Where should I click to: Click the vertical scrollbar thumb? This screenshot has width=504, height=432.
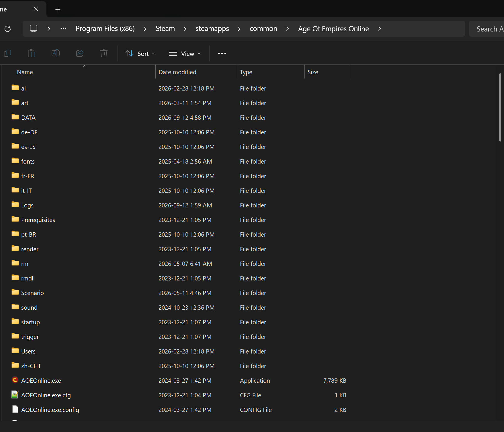tap(500, 107)
